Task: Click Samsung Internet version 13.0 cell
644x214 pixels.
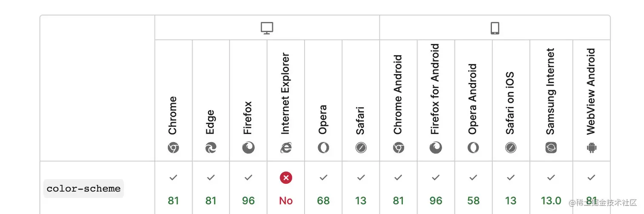Action: pos(551,188)
